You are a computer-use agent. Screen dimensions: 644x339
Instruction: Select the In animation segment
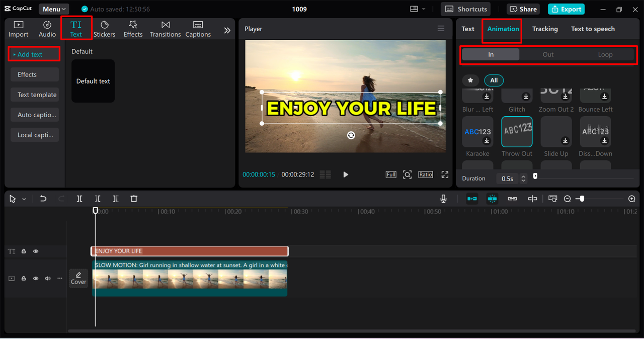tap(491, 54)
